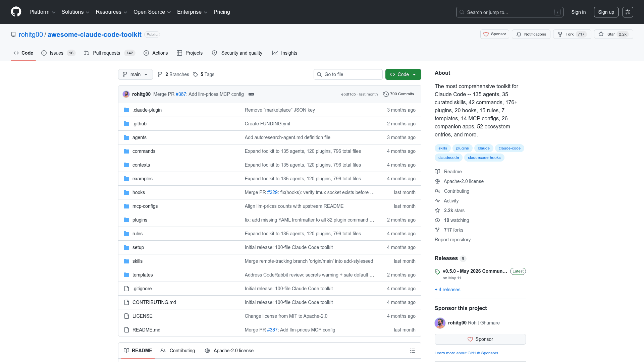Click the folder icon beside mcp-configs

(126, 206)
